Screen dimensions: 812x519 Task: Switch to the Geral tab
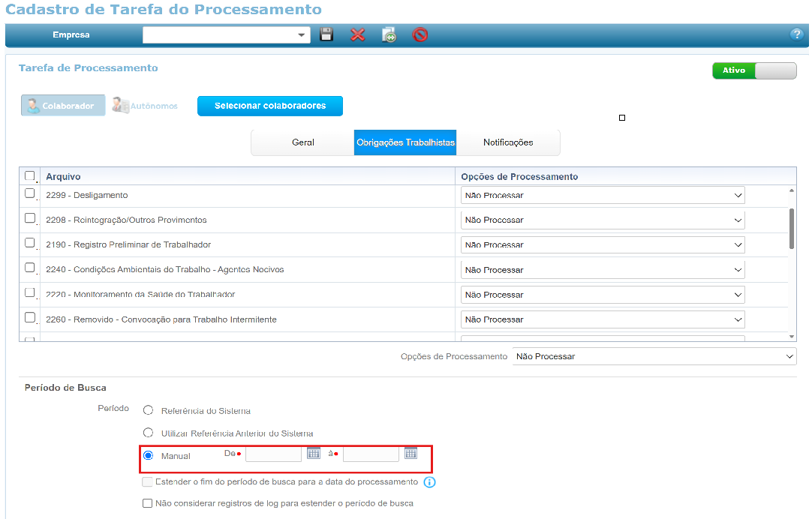(x=303, y=142)
